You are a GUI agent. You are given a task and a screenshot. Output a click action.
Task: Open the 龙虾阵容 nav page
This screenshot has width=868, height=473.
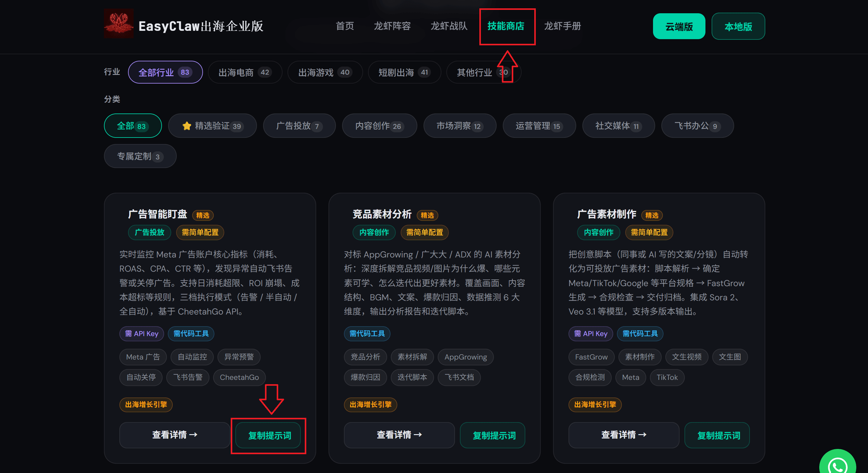click(x=392, y=26)
